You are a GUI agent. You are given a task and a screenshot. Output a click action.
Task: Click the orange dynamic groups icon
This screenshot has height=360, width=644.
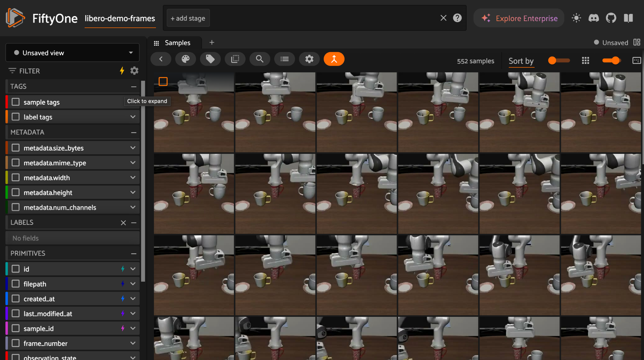click(x=334, y=59)
